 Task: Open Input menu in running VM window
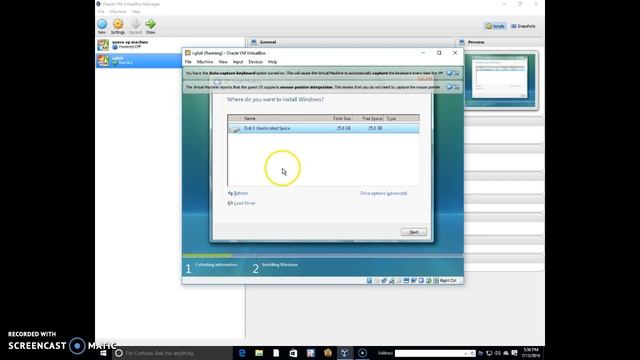(x=238, y=62)
